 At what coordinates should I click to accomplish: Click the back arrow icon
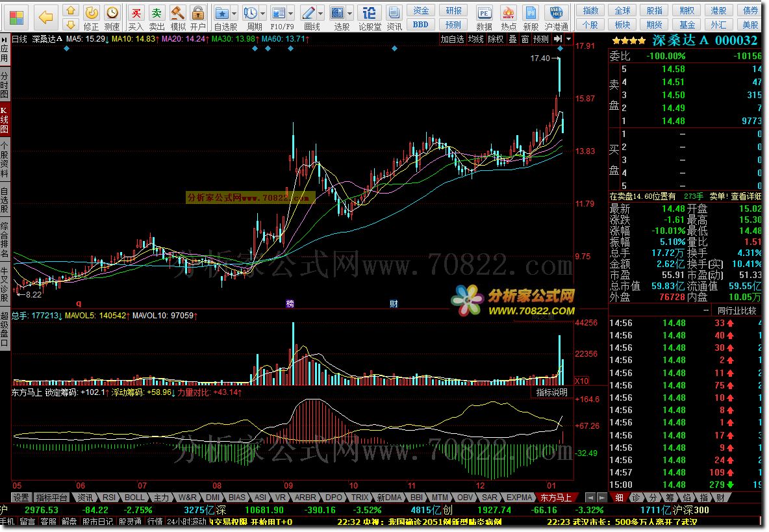45,18
